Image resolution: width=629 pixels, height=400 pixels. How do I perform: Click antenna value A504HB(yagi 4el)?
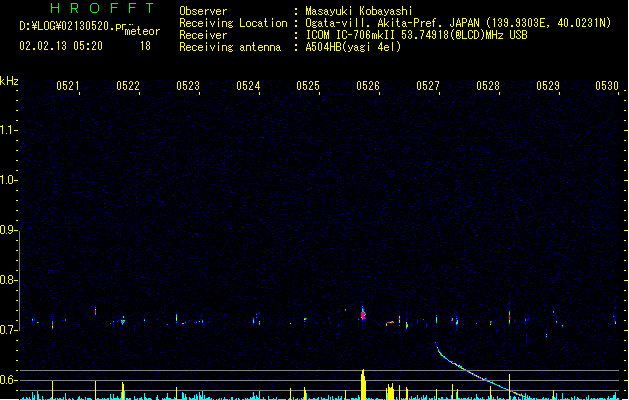coord(353,47)
